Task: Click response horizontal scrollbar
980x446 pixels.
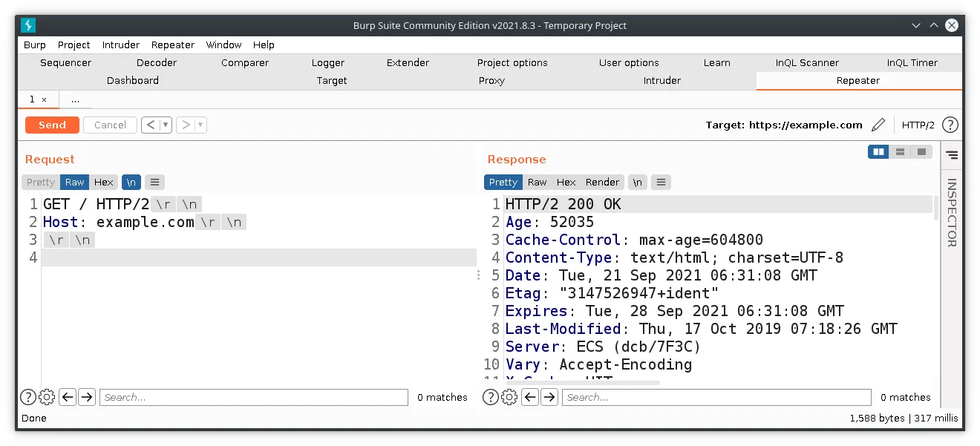Action: (x=583, y=383)
